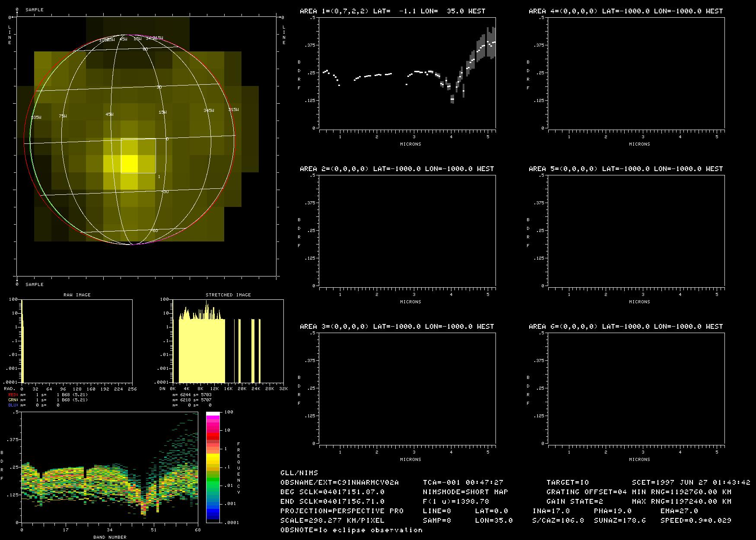The image size is (756, 540).
Task: Select the empty AREA 6 plot
Action: (636, 388)
